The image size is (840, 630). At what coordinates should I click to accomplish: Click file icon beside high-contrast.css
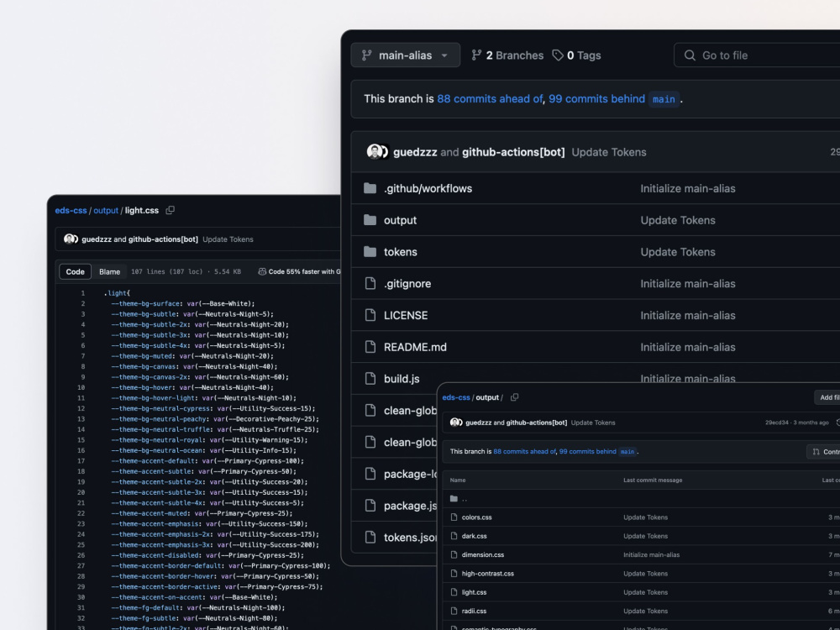click(454, 574)
